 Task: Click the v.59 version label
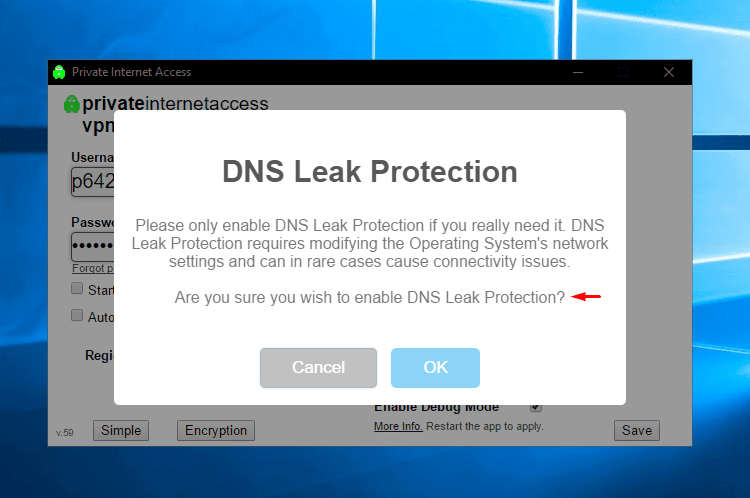pos(65,432)
